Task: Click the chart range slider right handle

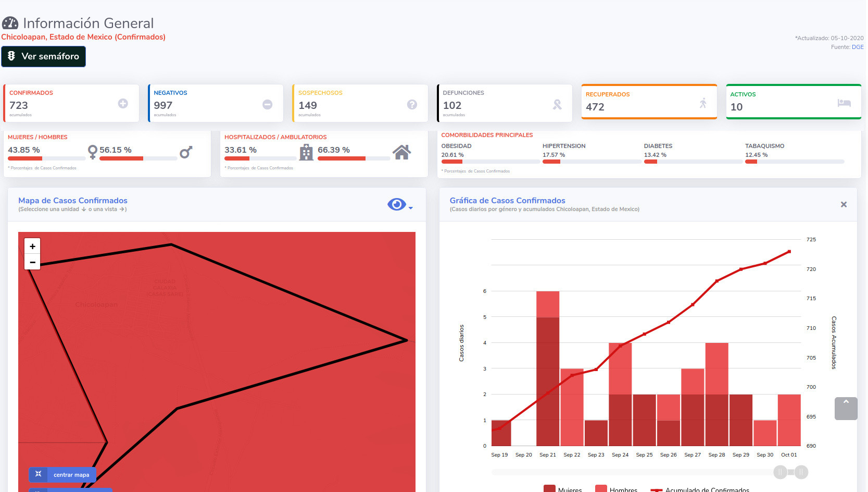Action: pyautogui.click(x=801, y=472)
